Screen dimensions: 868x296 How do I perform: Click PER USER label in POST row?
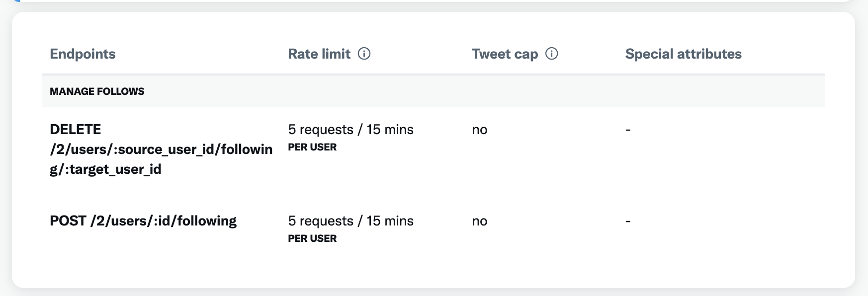(x=312, y=239)
